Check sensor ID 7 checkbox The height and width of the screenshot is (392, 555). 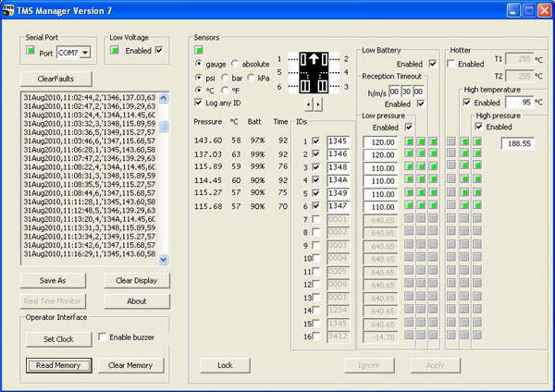coord(315,219)
